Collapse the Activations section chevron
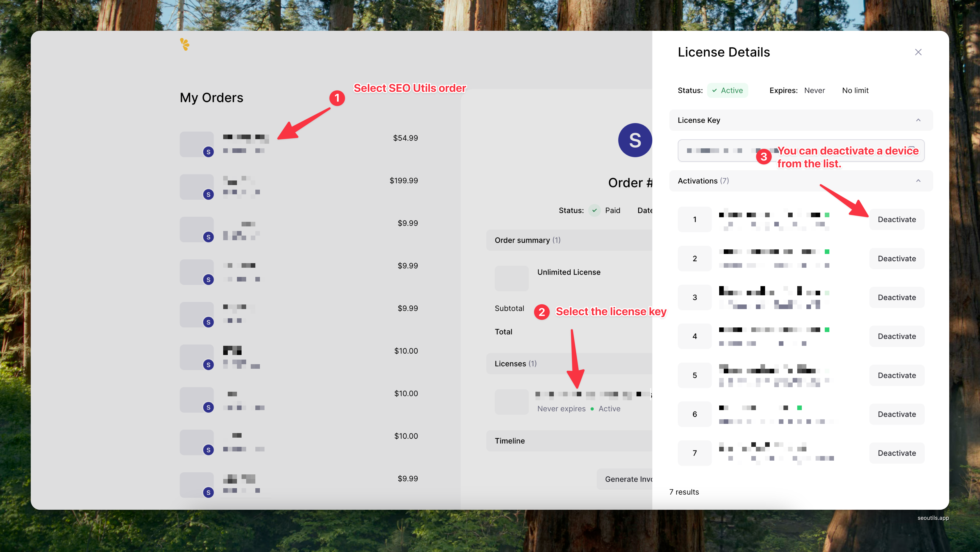This screenshot has height=552, width=980. (918, 181)
